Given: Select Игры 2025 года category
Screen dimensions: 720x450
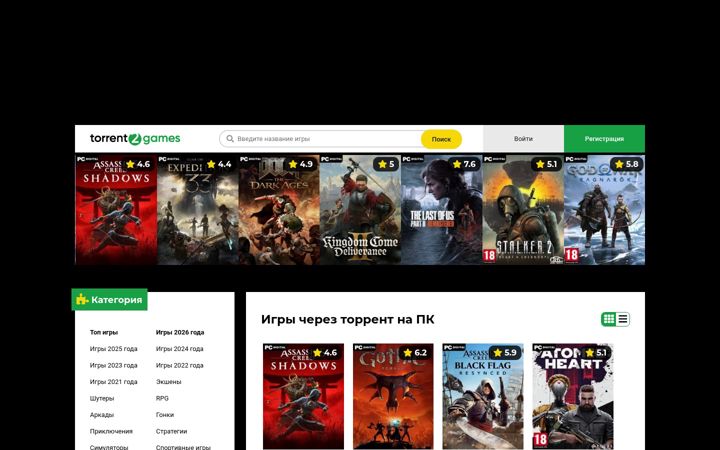Looking at the screenshot, I should tap(113, 349).
